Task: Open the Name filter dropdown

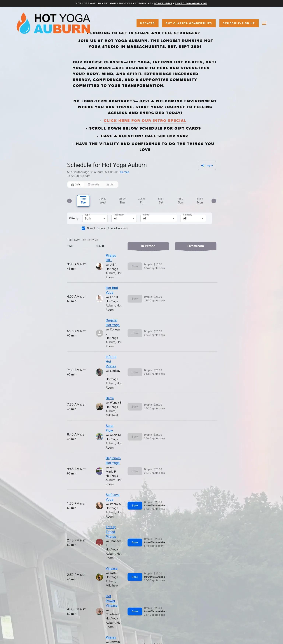Action: tap(158, 219)
